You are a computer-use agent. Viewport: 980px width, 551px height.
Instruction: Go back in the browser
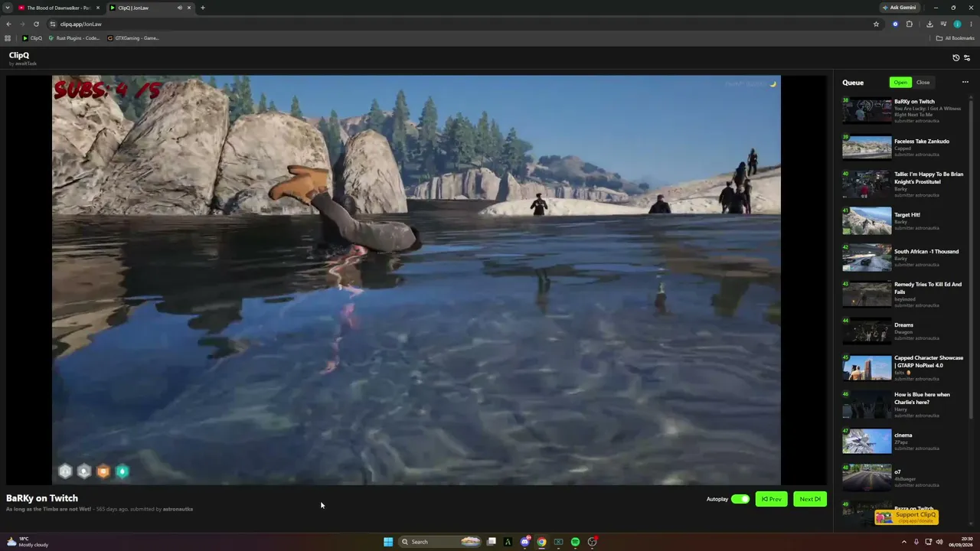(x=8, y=24)
